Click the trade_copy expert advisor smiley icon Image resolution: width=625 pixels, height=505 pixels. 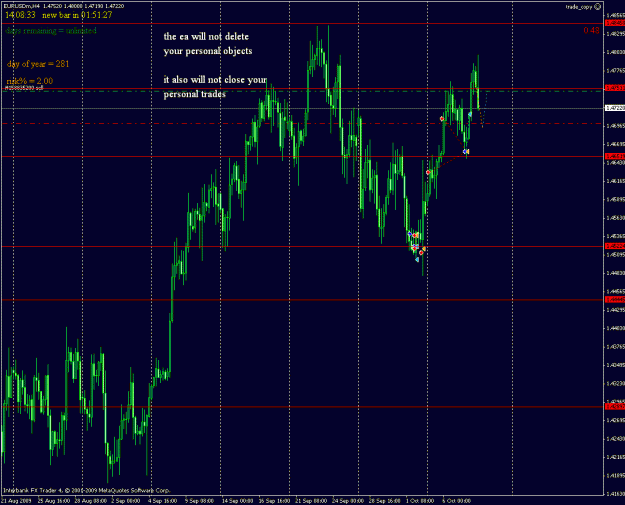point(597,7)
